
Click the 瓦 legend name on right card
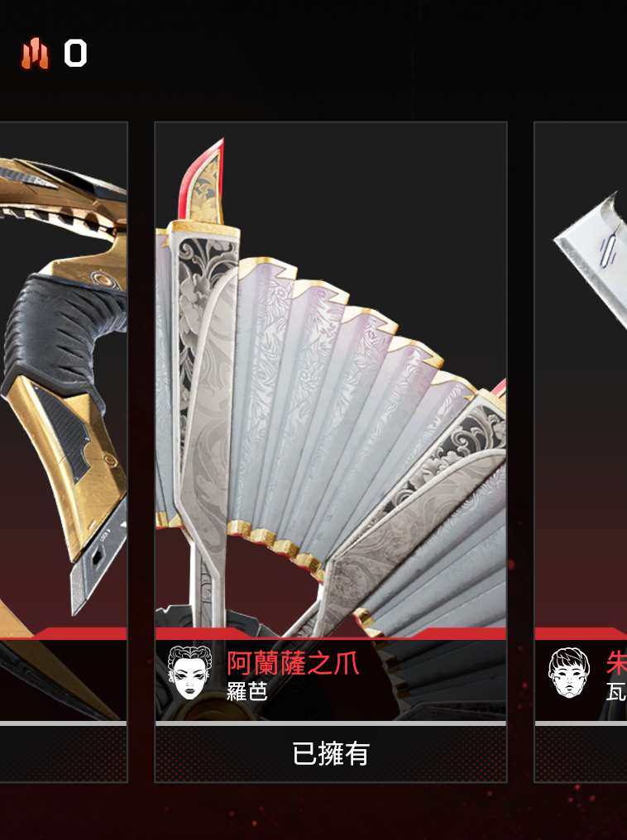pyautogui.click(x=616, y=692)
